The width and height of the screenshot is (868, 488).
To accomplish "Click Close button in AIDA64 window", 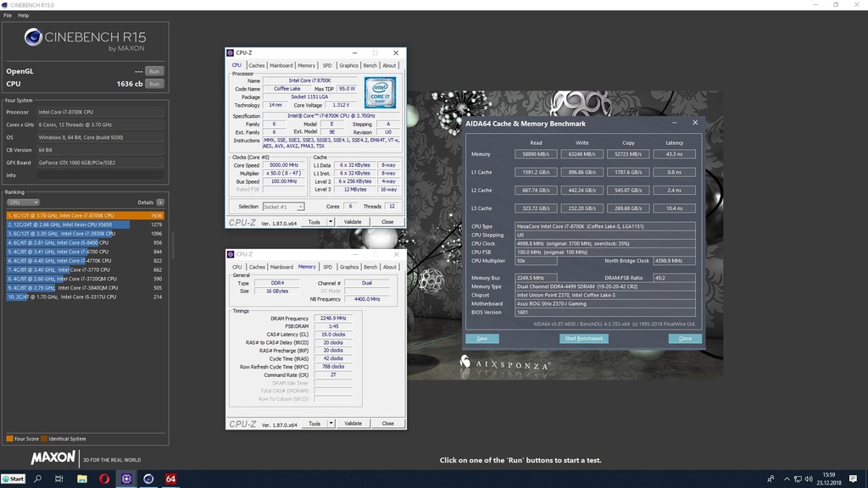I will click(685, 339).
